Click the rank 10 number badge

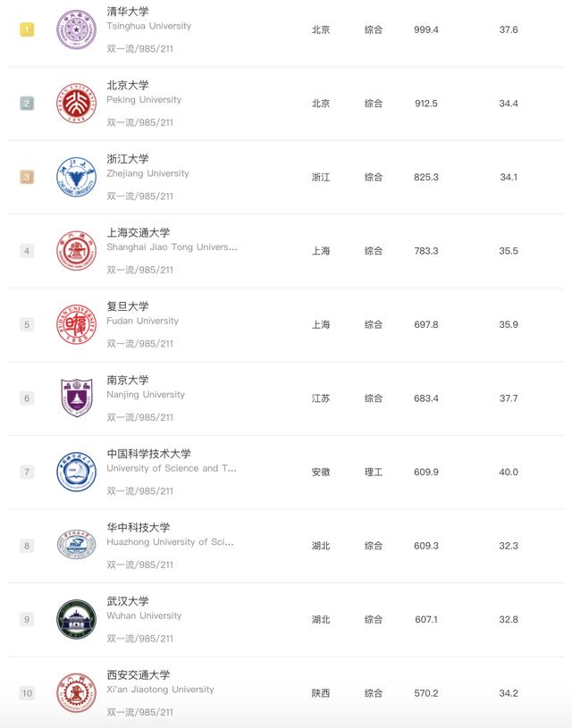coord(27,693)
